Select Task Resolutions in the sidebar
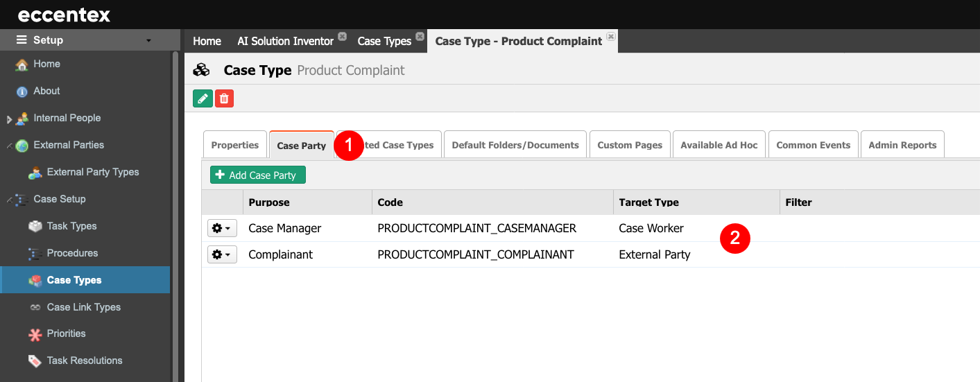The image size is (980, 382). (85, 361)
